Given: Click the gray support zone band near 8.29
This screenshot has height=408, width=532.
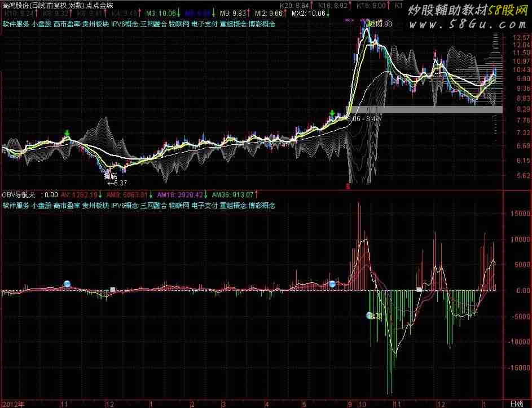Looking at the screenshot, I should (x=424, y=109).
